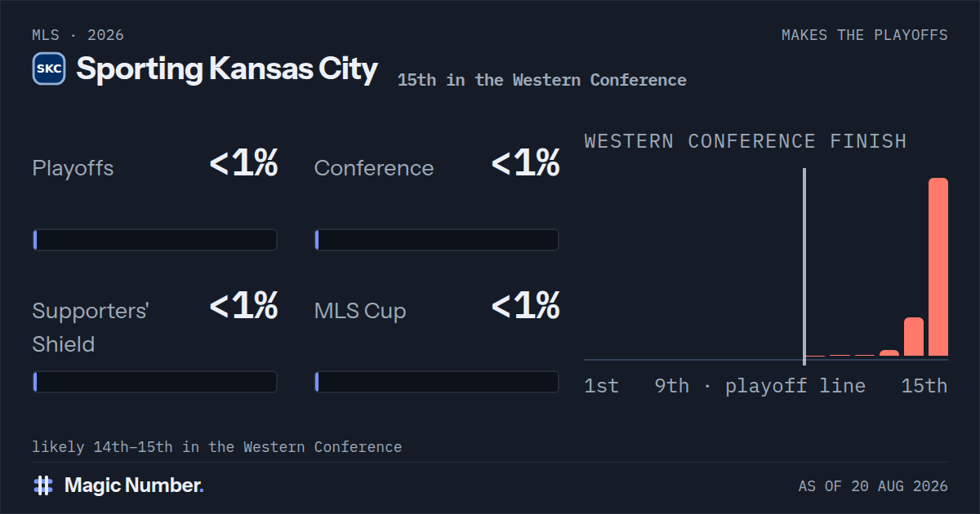Click the Magic Number hash logo icon
Image resolution: width=980 pixels, height=514 pixels.
pos(43,485)
